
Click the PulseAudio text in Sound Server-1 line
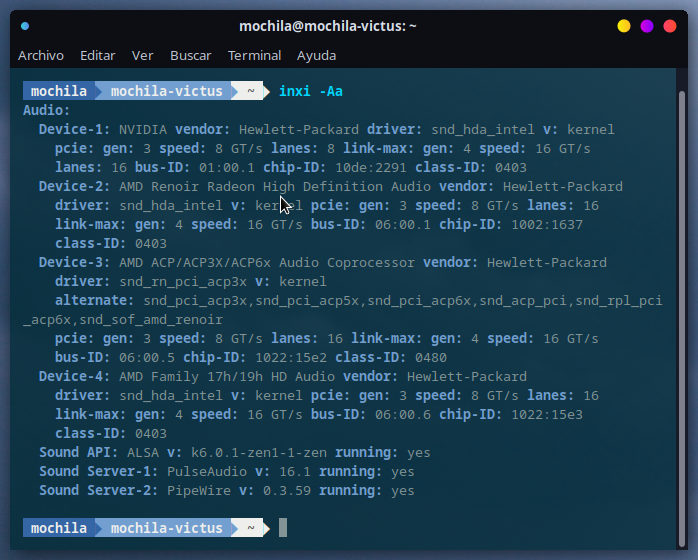(x=207, y=471)
